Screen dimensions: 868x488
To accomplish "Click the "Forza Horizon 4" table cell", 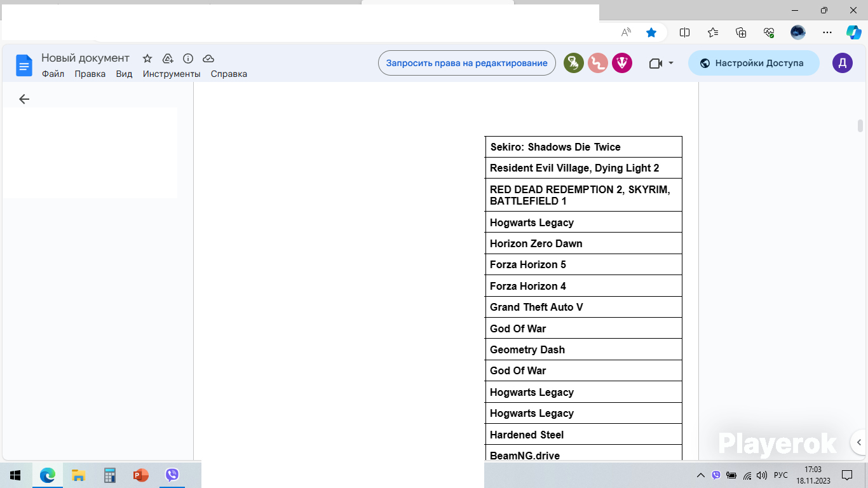I will (x=583, y=286).
